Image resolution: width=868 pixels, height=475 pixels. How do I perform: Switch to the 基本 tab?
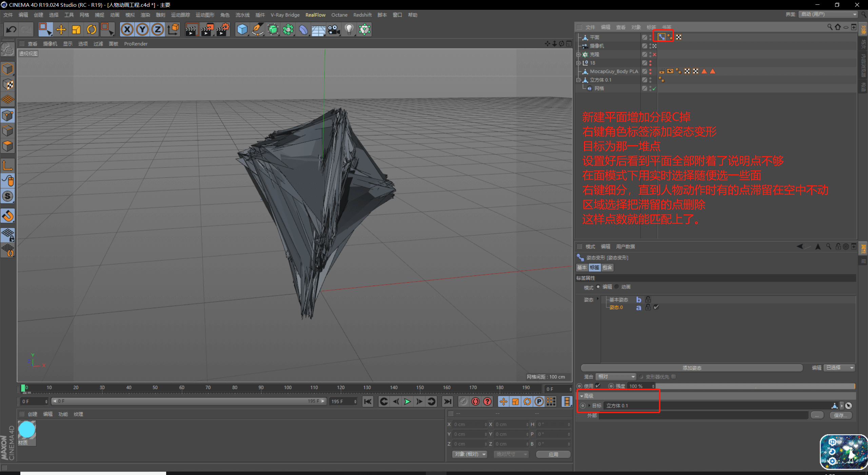pos(582,268)
